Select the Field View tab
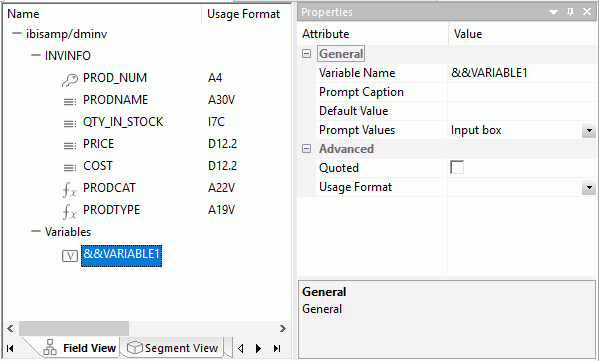The height and width of the screenshot is (361, 599). (x=79, y=348)
